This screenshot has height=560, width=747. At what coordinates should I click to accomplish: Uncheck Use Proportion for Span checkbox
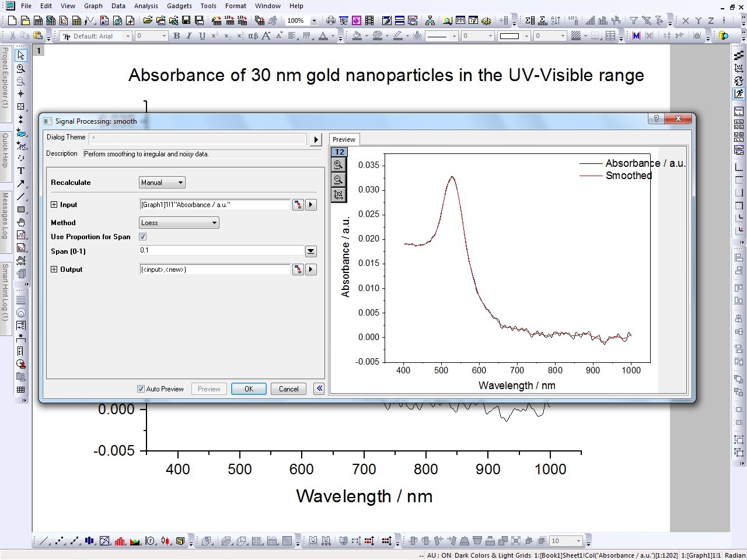pyautogui.click(x=143, y=237)
